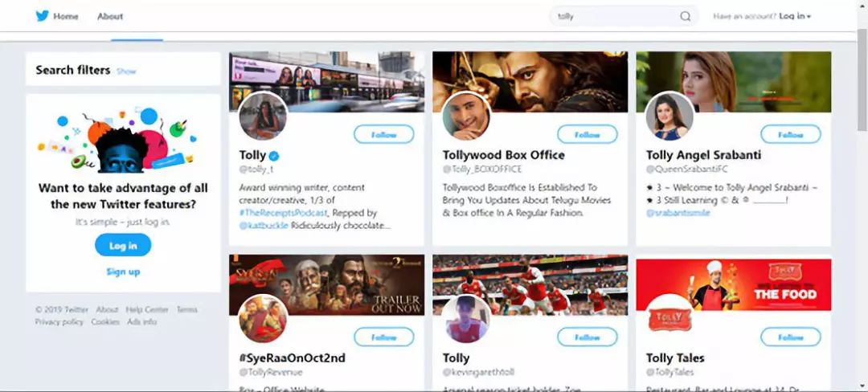
Task: Click the search magnifying glass icon
Action: [685, 16]
